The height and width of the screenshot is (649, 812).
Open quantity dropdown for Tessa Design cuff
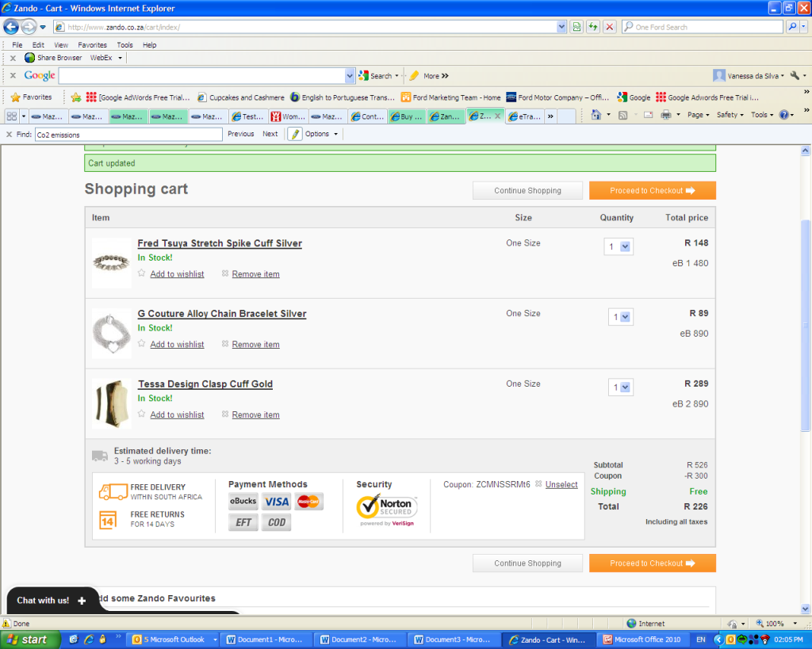pos(620,387)
